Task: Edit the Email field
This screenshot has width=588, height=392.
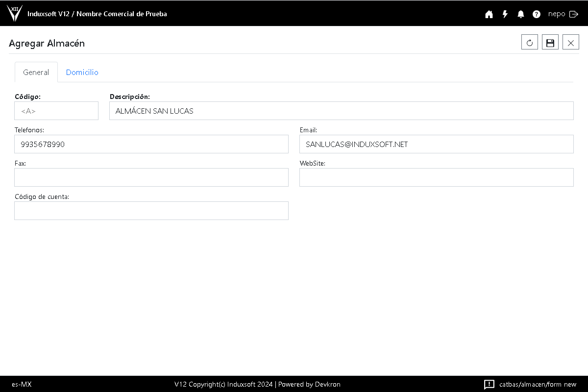Action: tap(436, 144)
